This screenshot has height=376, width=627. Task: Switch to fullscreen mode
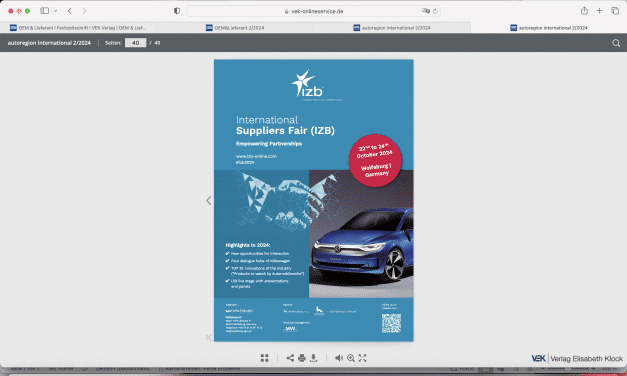[x=362, y=358]
